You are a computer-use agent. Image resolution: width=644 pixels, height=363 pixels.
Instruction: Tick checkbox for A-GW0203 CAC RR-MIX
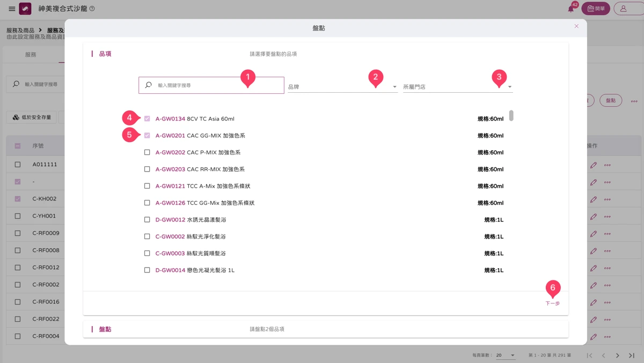147,169
